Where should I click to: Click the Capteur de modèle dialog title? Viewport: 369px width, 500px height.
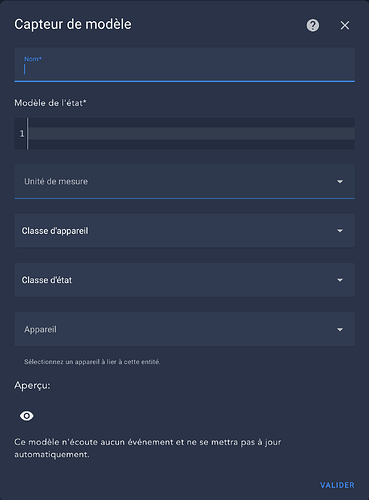(73, 24)
